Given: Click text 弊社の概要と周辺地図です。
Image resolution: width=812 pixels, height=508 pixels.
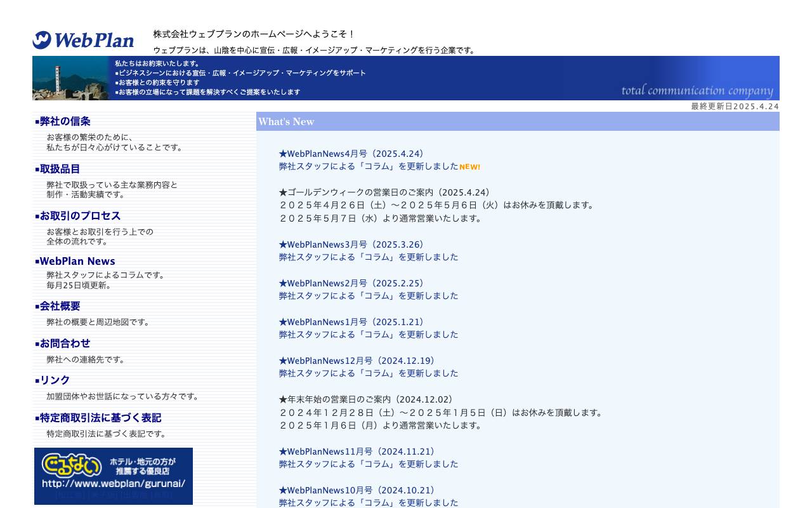Looking at the screenshot, I should point(98,322).
